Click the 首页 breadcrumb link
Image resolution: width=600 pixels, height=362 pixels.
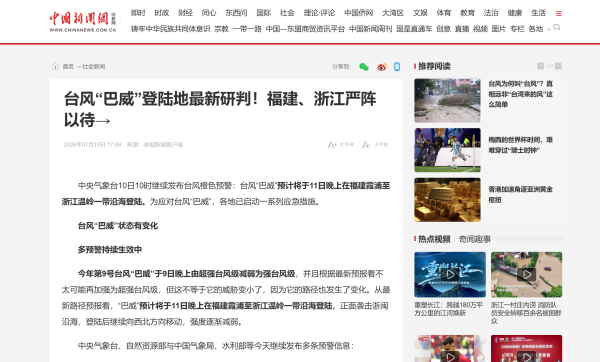pos(68,67)
